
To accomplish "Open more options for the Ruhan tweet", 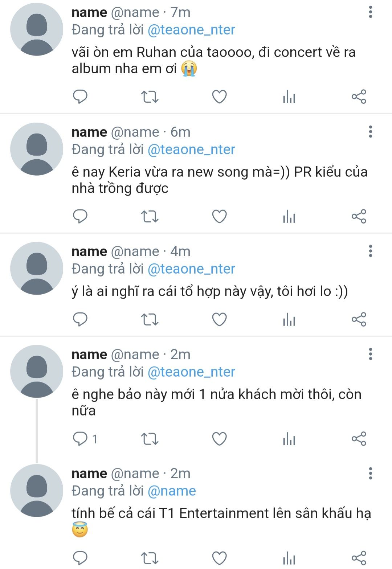I will (370, 12).
